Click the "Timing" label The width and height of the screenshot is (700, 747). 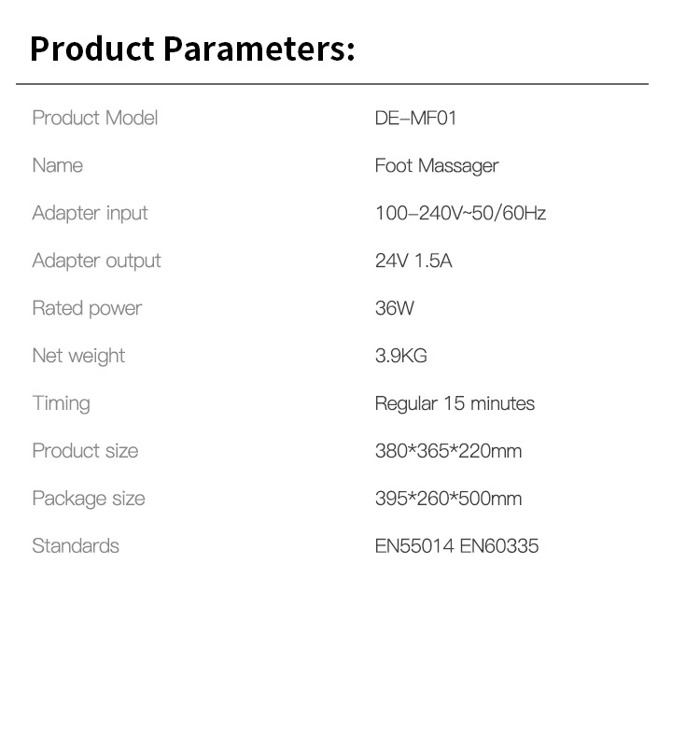[x=61, y=403]
